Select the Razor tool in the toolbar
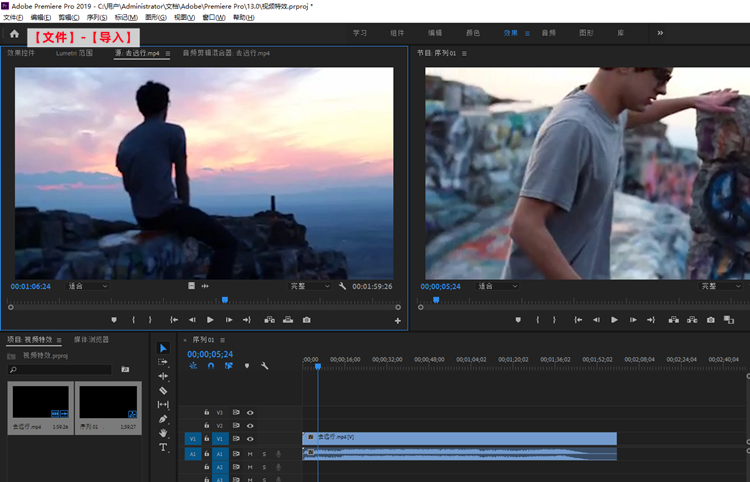The height and width of the screenshot is (482, 750). [163, 390]
